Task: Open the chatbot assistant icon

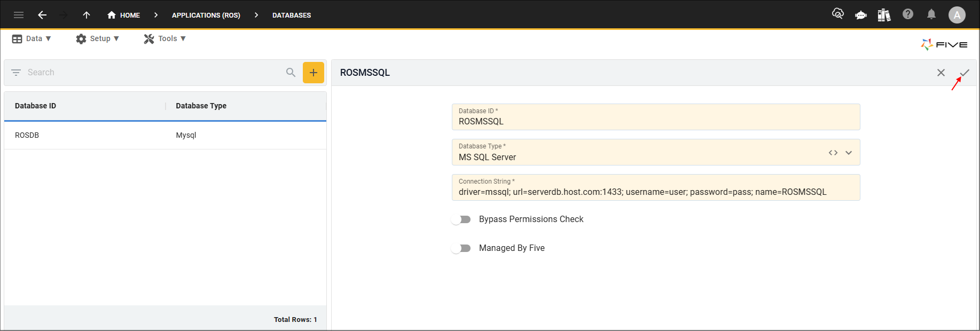Action: click(861, 15)
